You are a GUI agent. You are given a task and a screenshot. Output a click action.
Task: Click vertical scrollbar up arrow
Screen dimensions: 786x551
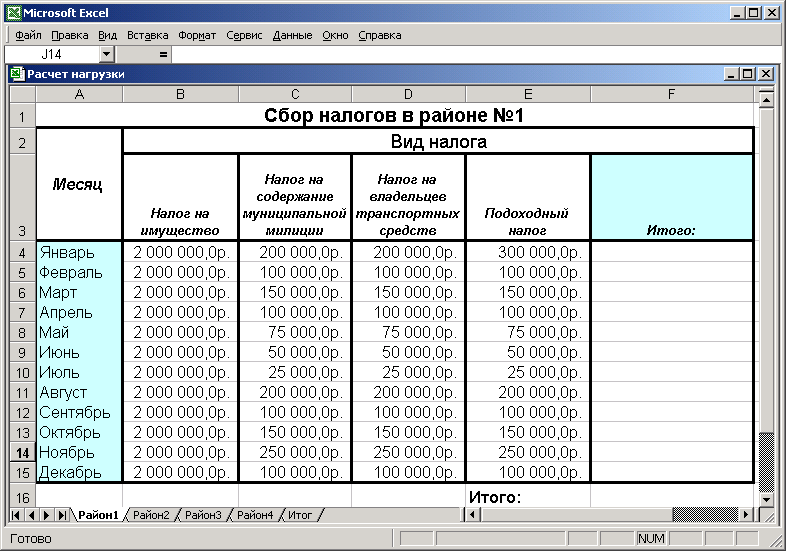766,100
